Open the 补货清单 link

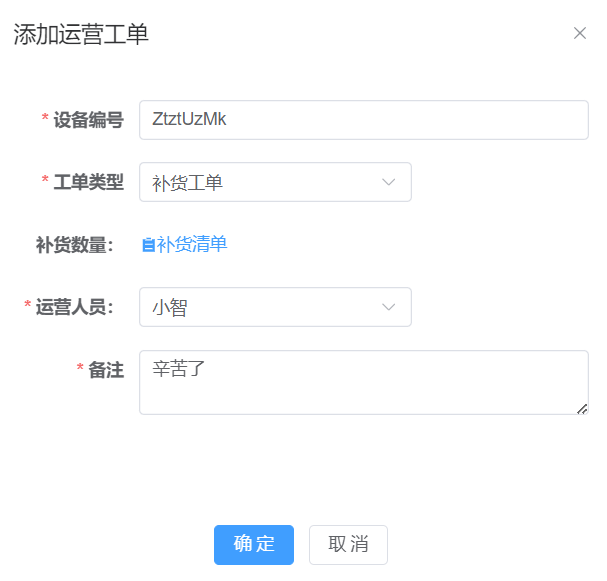coord(192,244)
